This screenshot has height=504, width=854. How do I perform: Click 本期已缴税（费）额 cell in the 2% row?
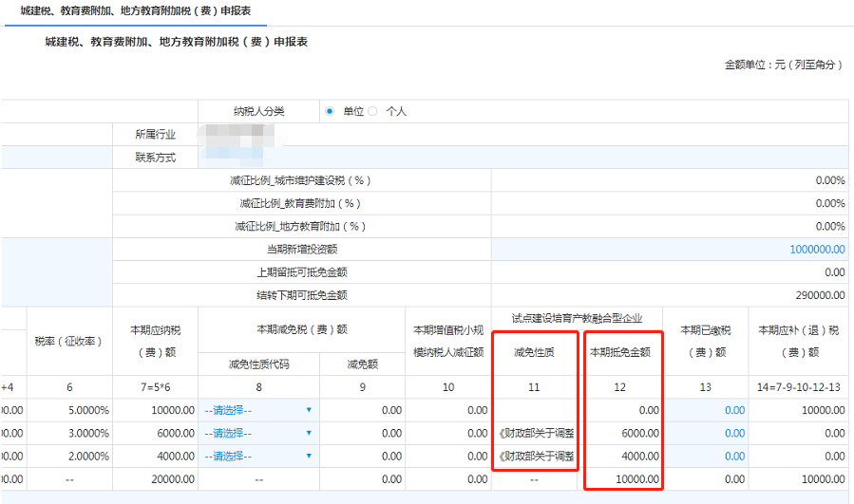(x=706, y=457)
